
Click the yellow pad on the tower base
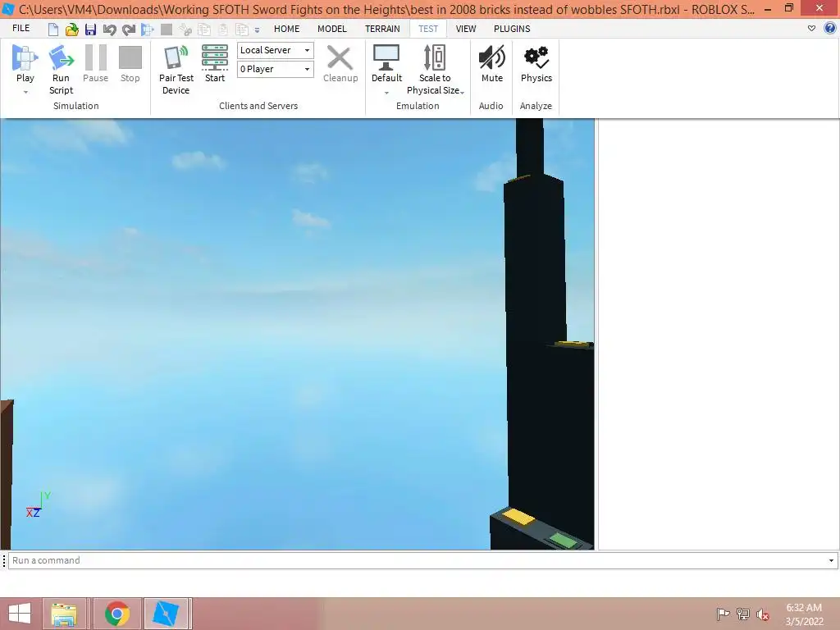coord(518,516)
